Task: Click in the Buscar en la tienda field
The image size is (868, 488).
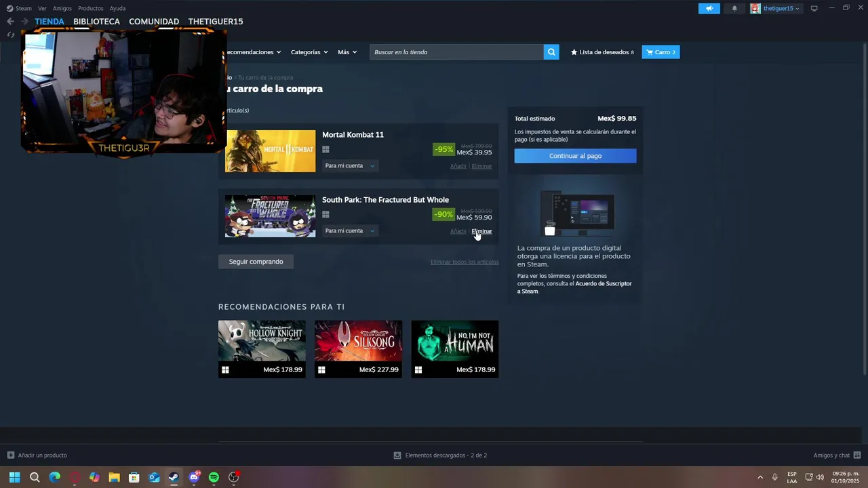Action: tap(456, 52)
